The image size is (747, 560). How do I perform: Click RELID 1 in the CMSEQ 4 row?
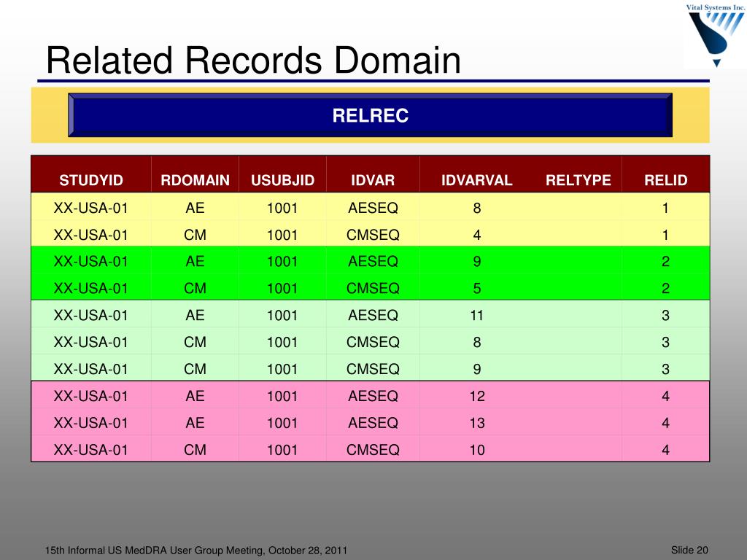[665, 235]
